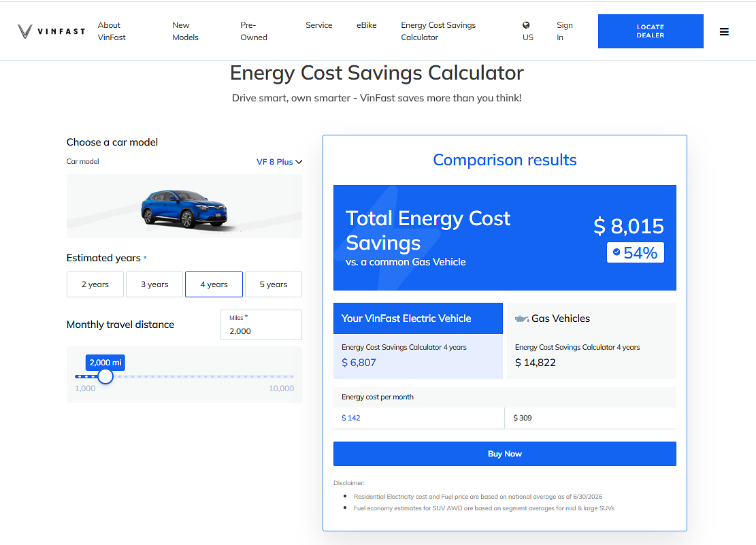Click the Energy cost per month label
The width and height of the screenshot is (756, 545).
pyautogui.click(x=378, y=397)
